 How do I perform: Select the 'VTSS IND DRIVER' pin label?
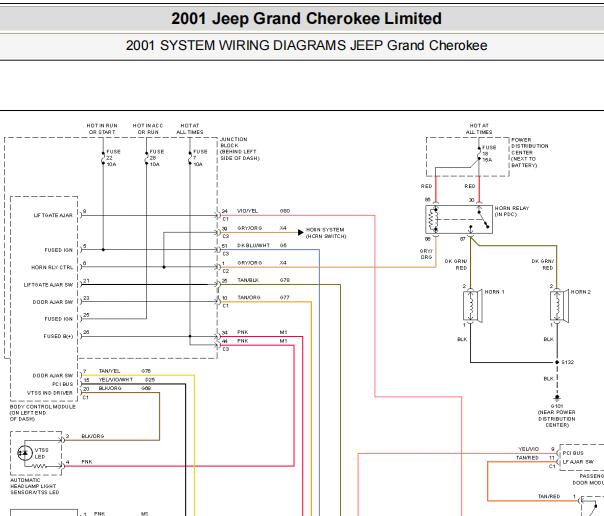[x=50, y=393]
